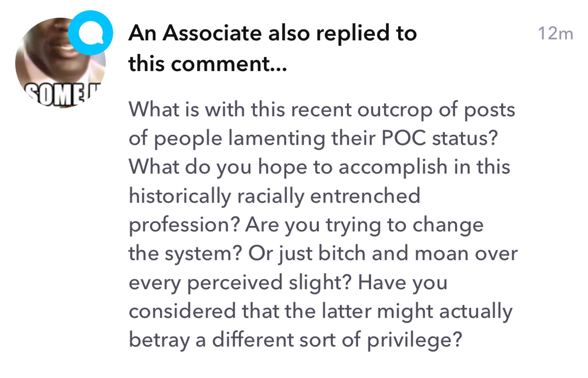Click the 'profession? Are you trying to change' line

click(x=306, y=225)
